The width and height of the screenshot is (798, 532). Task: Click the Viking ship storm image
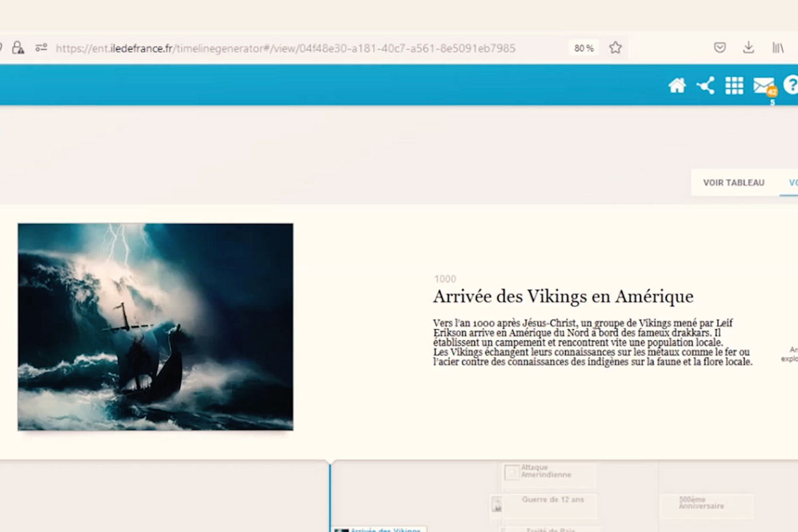point(156,327)
